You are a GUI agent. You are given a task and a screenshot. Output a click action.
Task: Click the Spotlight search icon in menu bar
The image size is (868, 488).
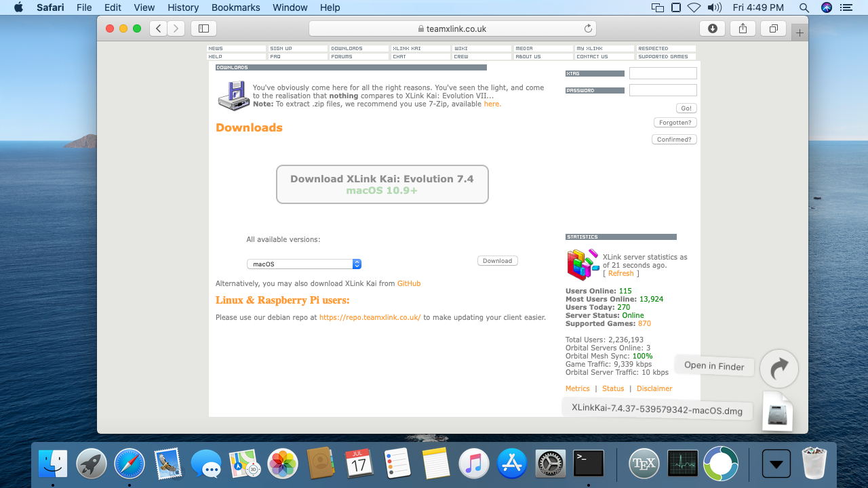[804, 7]
